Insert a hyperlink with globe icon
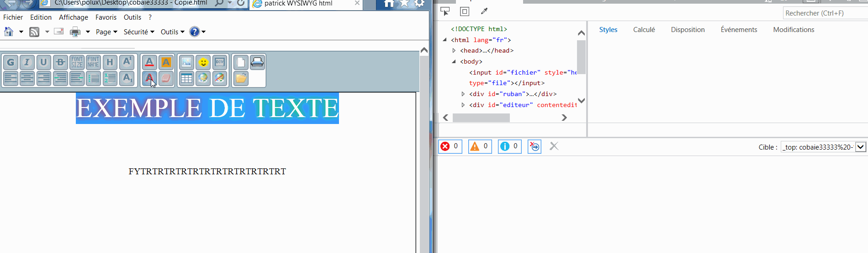Screen dimensions: 868x253 tap(203, 78)
